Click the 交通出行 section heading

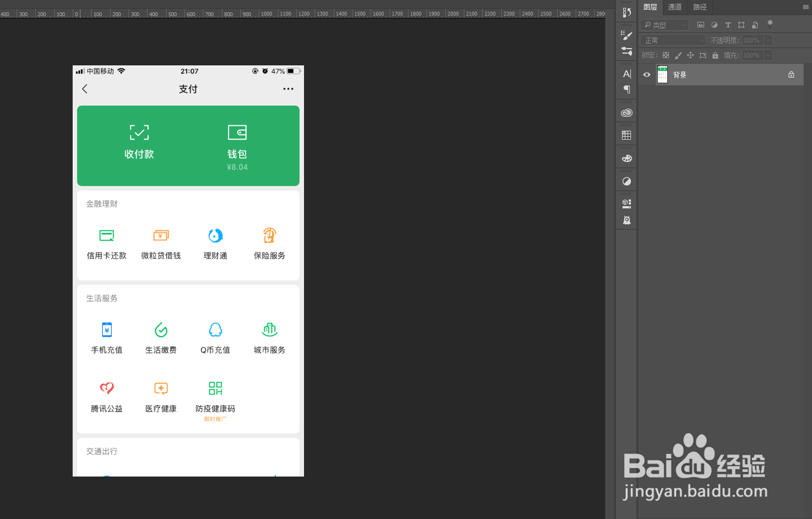point(102,451)
